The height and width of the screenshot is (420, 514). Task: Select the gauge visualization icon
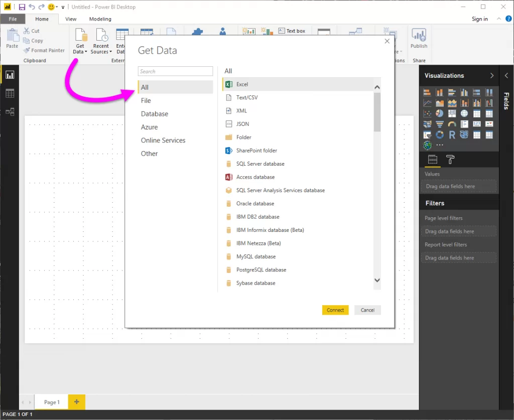[x=452, y=123]
